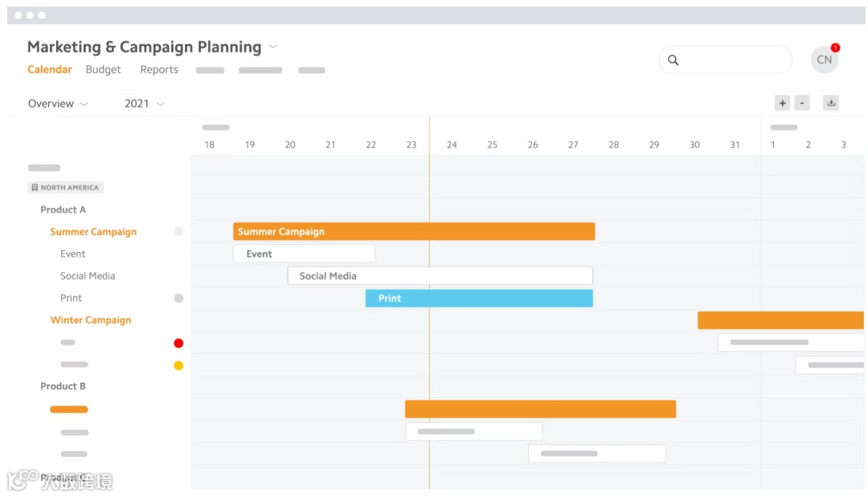868x497 pixels.
Task: Click the zoom in plus button
Action: [x=782, y=103]
